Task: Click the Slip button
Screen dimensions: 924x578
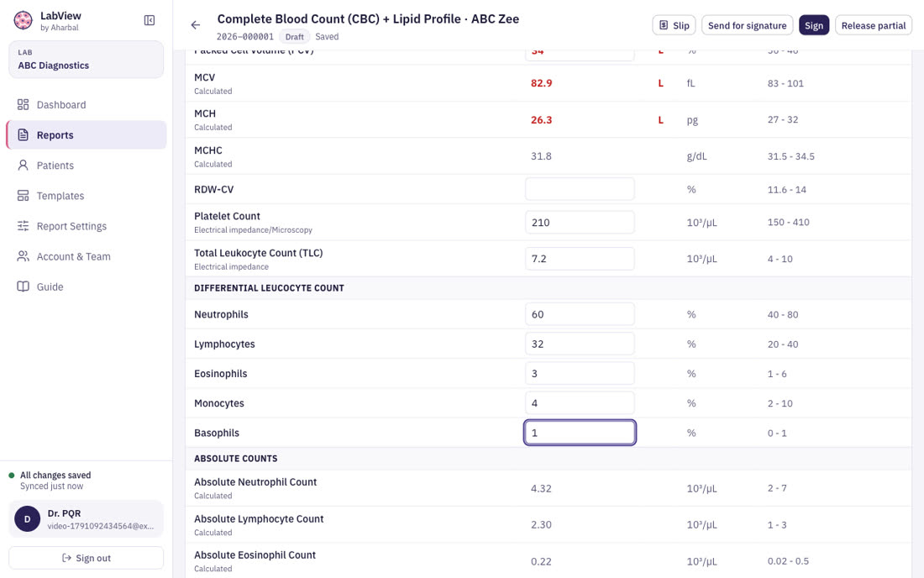Action: click(x=675, y=25)
